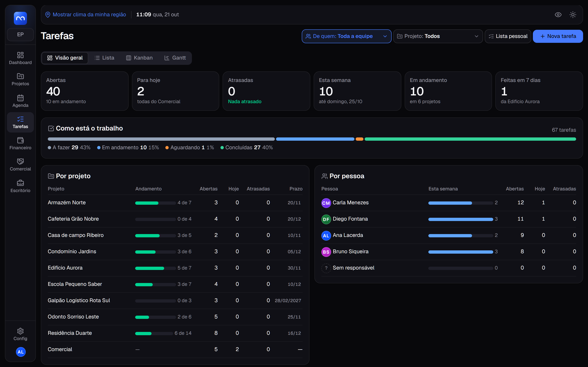Open the Dashboard sidebar icon

[x=20, y=55]
